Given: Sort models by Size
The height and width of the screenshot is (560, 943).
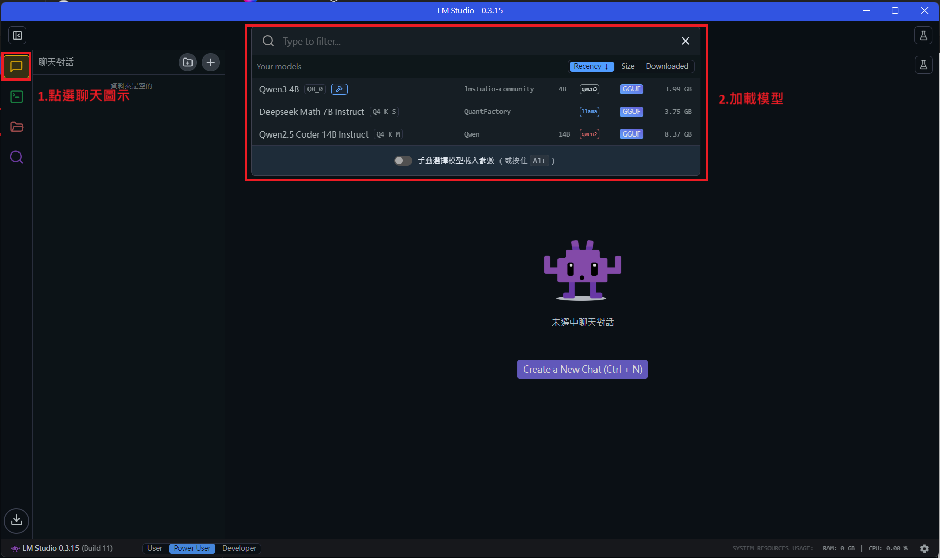Looking at the screenshot, I should (628, 66).
